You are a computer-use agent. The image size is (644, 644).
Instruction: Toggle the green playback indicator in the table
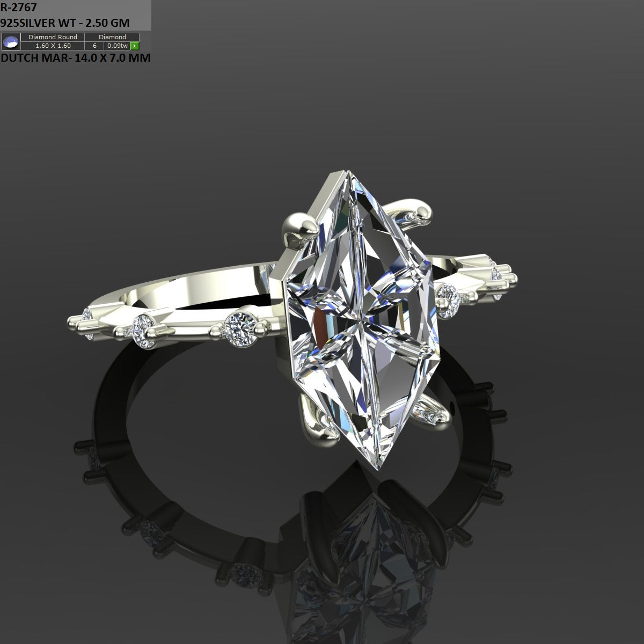pyautogui.click(x=136, y=46)
